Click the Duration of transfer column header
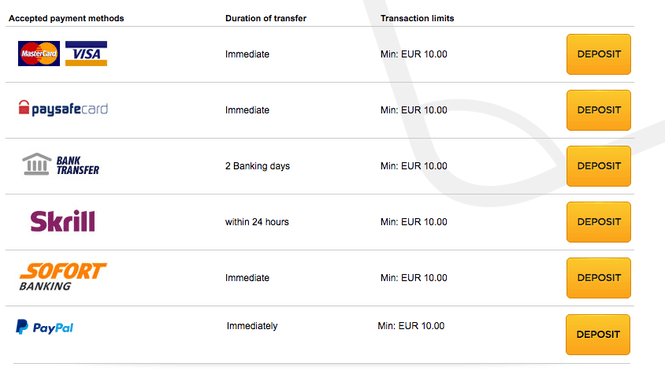The width and height of the screenshot is (665, 378). pyautogui.click(x=265, y=18)
